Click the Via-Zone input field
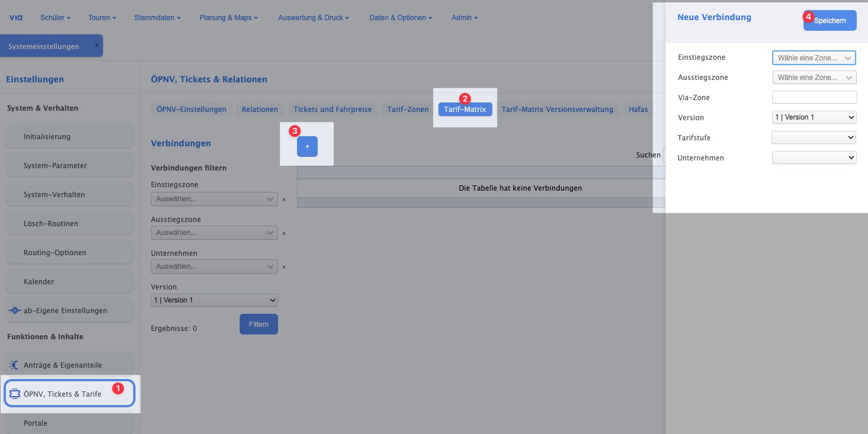Image resolution: width=868 pixels, height=434 pixels. [814, 97]
